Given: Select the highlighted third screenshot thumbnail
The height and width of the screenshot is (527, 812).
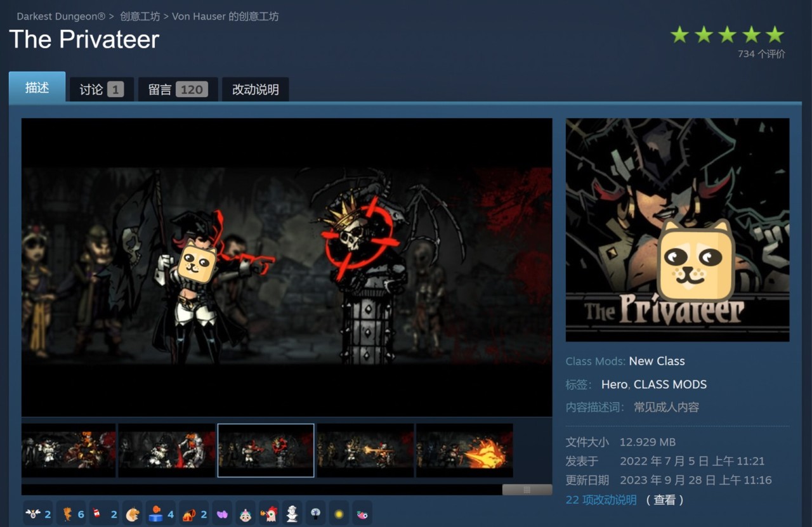Looking at the screenshot, I should [x=266, y=450].
